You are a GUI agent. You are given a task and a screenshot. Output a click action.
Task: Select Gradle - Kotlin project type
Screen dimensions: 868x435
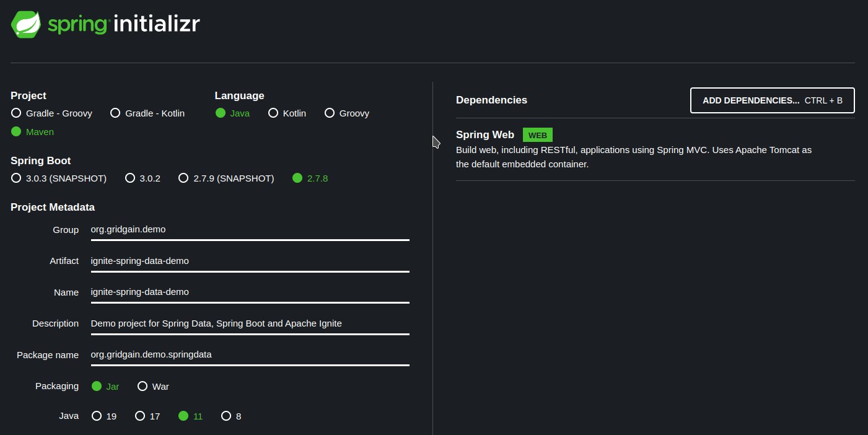(147, 113)
